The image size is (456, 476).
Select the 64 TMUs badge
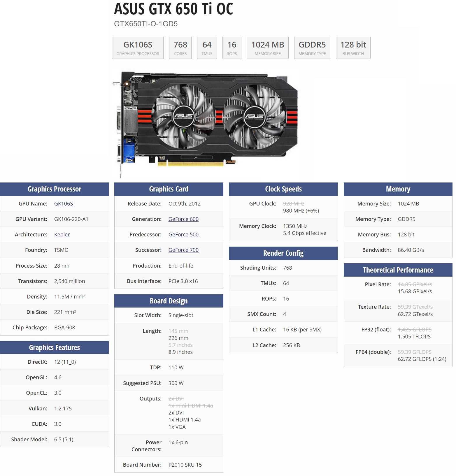click(x=207, y=48)
